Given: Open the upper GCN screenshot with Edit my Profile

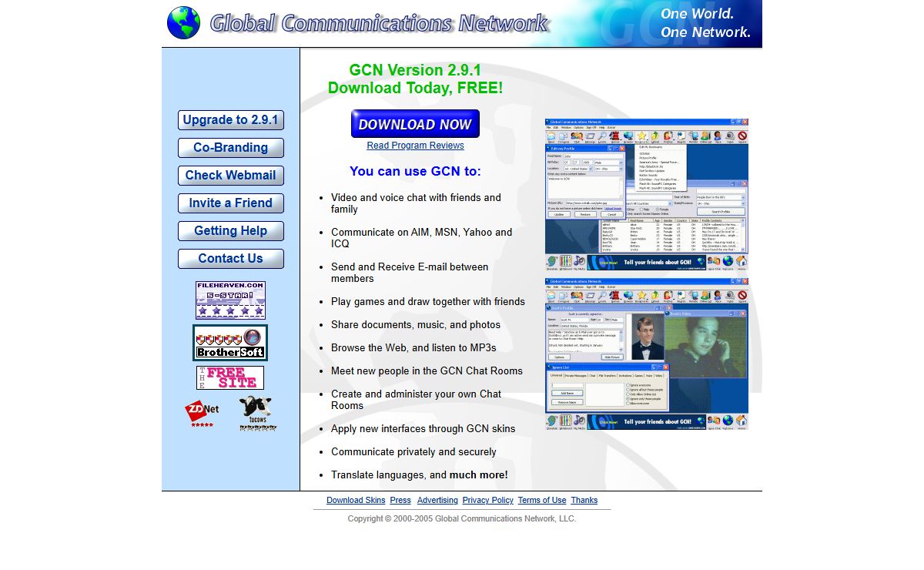Looking at the screenshot, I should [x=647, y=195].
